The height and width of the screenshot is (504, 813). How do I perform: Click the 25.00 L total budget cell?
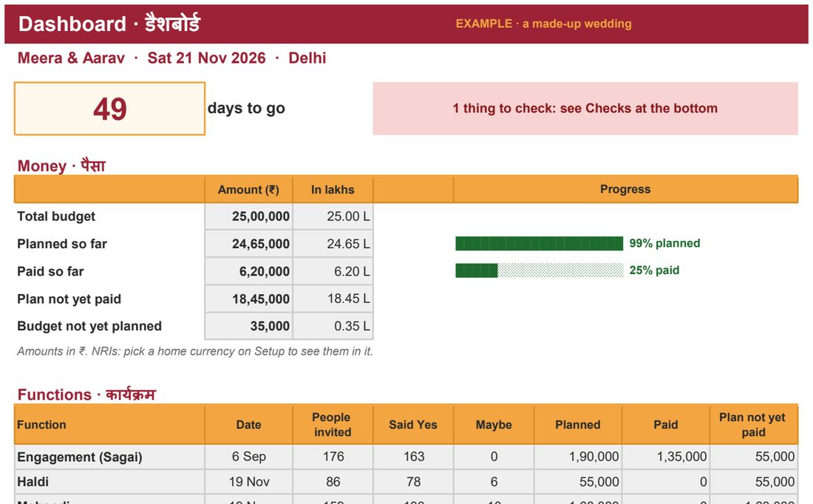click(333, 217)
